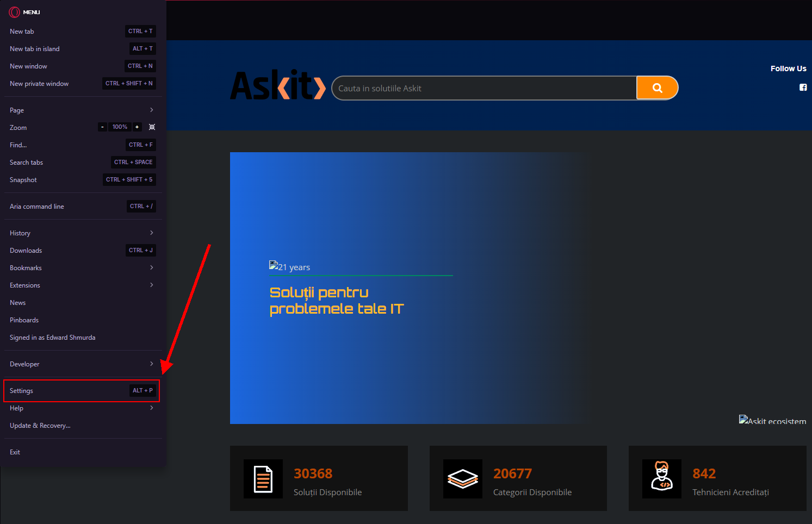Click the Soluții Disponibile document icon
The height and width of the screenshot is (524, 812).
pyautogui.click(x=263, y=479)
